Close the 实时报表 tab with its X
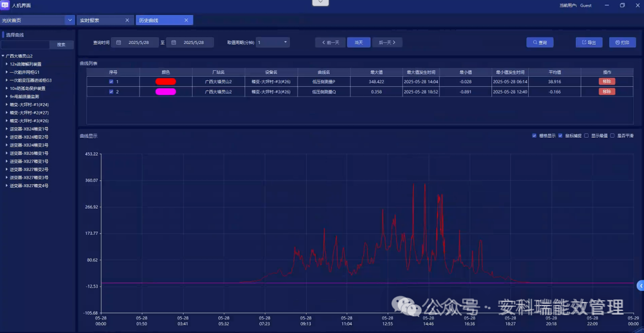Image resolution: width=644 pixels, height=333 pixels. pos(127,20)
